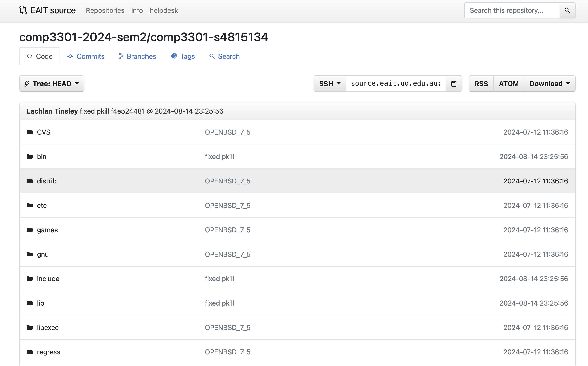Switch to the Commits tab

[86, 56]
